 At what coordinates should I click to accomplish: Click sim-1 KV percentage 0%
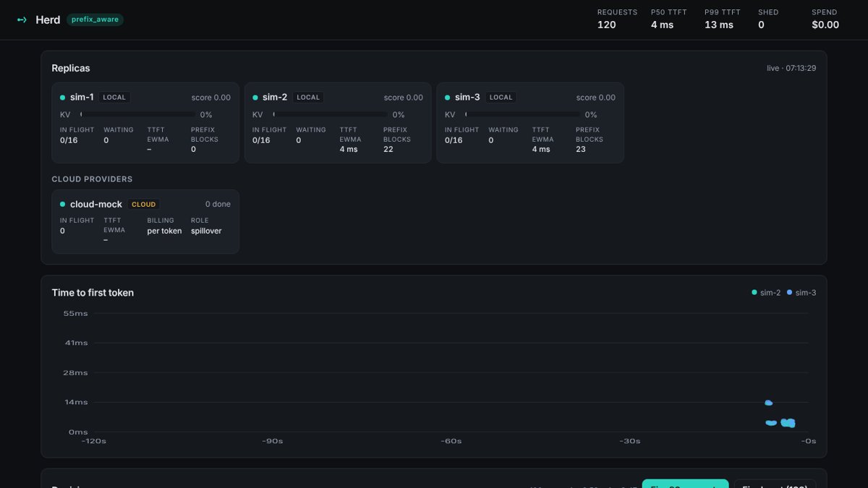point(206,115)
